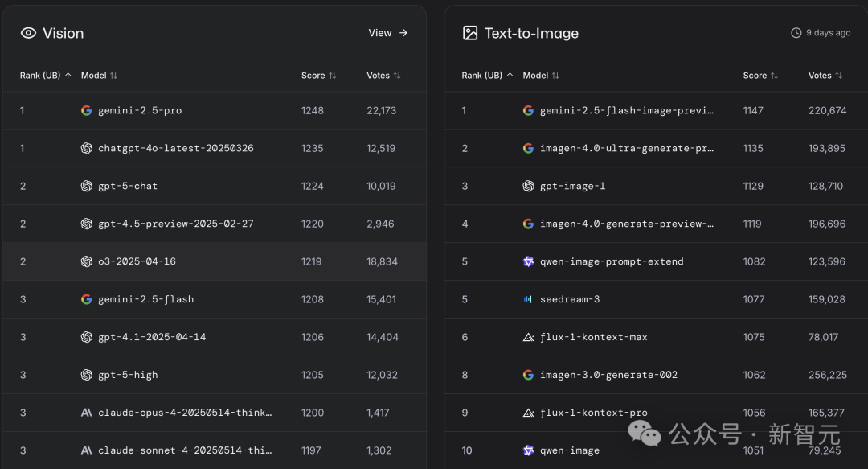868x469 pixels.
Task: Click score 1235 in Vision table
Action: point(312,148)
